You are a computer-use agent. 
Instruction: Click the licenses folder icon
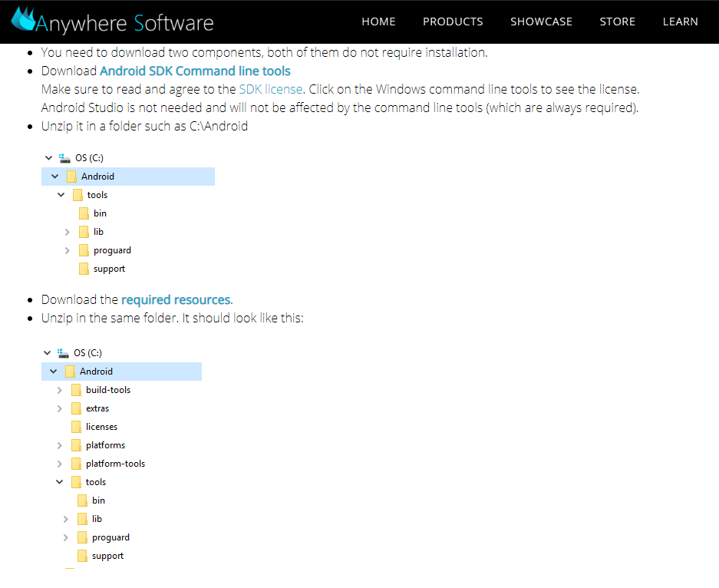coord(76,427)
